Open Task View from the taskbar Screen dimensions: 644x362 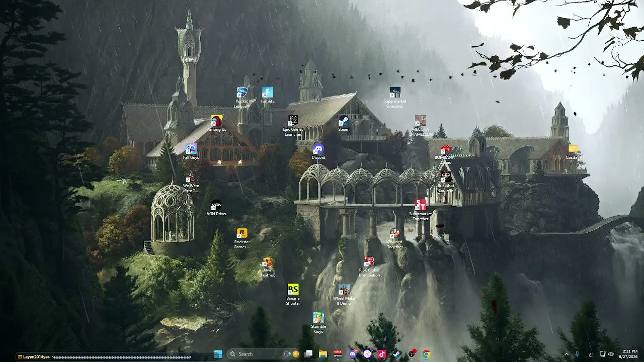click(308, 354)
